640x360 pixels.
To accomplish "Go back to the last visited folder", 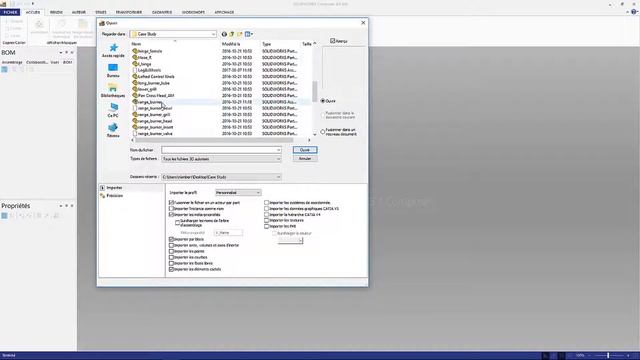I will click(224, 34).
